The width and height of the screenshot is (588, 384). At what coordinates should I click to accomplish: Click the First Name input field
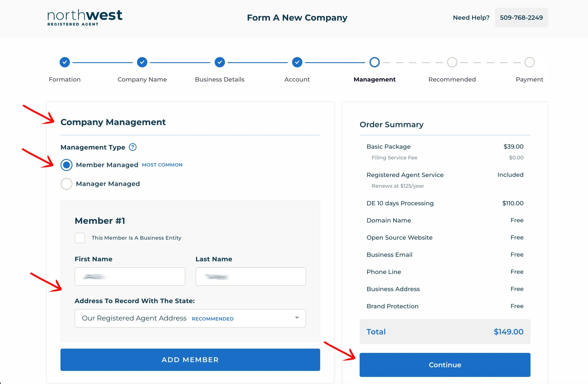click(130, 277)
